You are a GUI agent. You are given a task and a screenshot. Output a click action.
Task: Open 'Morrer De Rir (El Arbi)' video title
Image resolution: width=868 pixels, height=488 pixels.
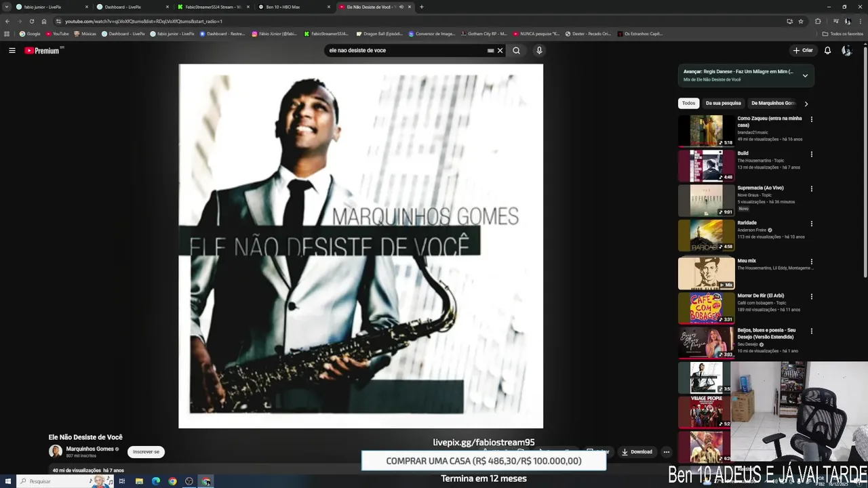(x=760, y=296)
